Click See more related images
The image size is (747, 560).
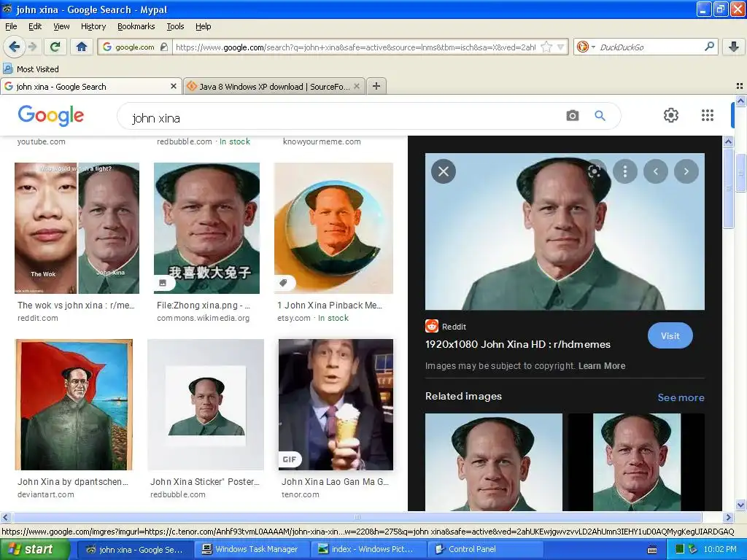[681, 397]
